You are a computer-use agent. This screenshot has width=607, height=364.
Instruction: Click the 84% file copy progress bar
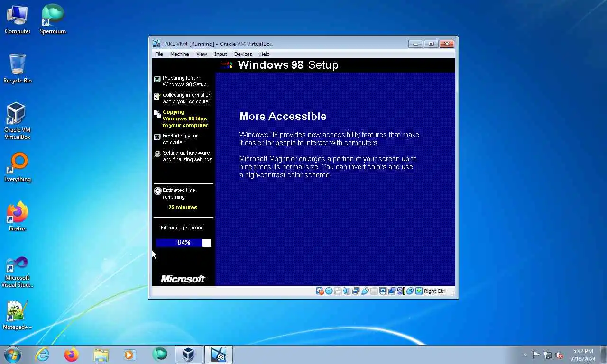tap(184, 243)
